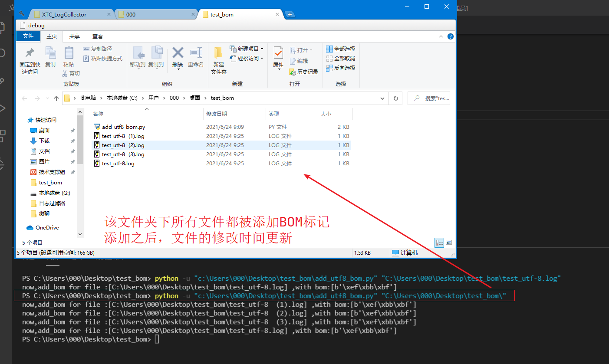Open the File (文件) ribbon tab
The image size is (609, 364).
(28, 36)
